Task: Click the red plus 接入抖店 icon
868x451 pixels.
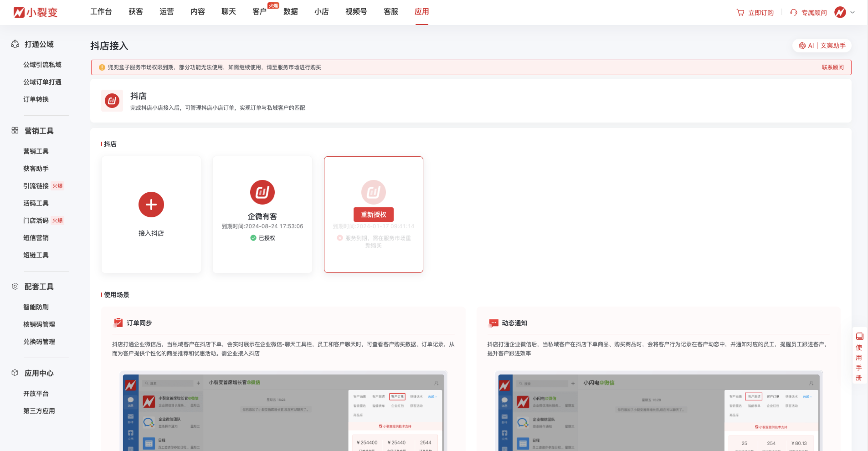Action: pyautogui.click(x=151, y=205)
